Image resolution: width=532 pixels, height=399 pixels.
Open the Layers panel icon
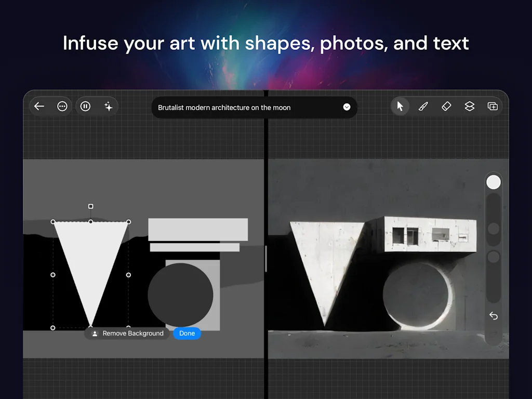coord(469,106)
